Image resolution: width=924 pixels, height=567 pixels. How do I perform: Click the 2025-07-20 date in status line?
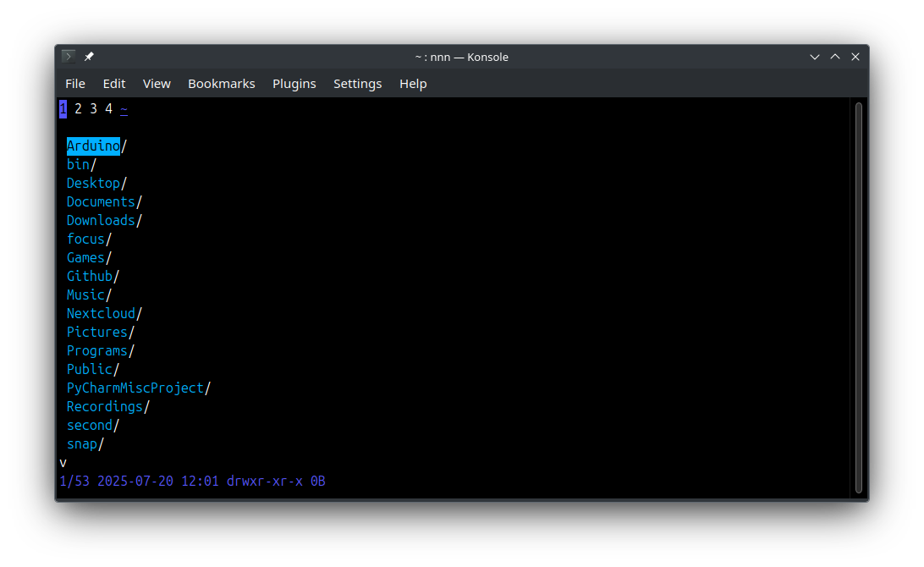tap(135, 481)
